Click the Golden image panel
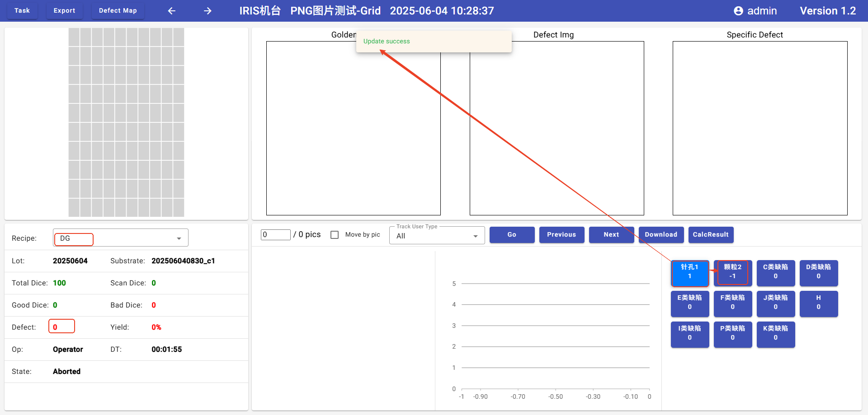 point(354,128)
